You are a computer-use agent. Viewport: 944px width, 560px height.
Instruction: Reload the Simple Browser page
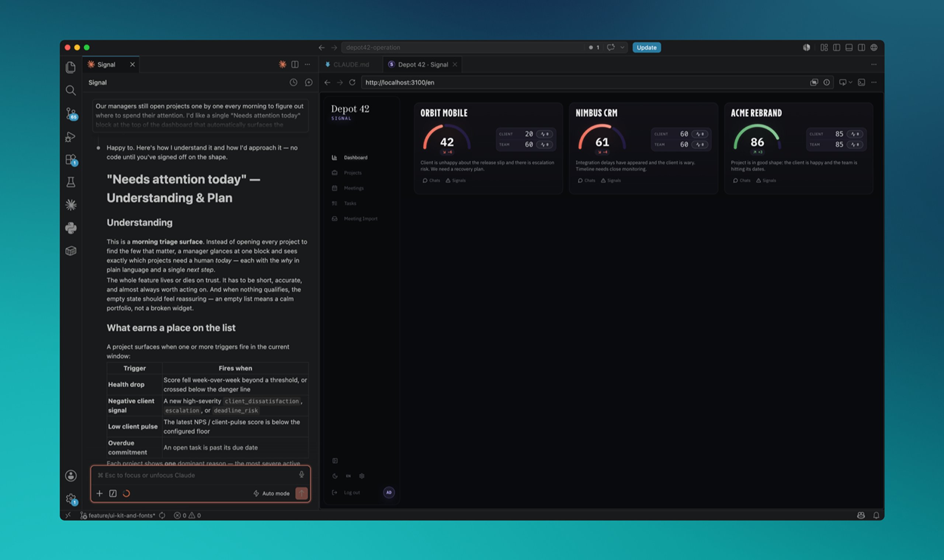(x=352, y=82)
